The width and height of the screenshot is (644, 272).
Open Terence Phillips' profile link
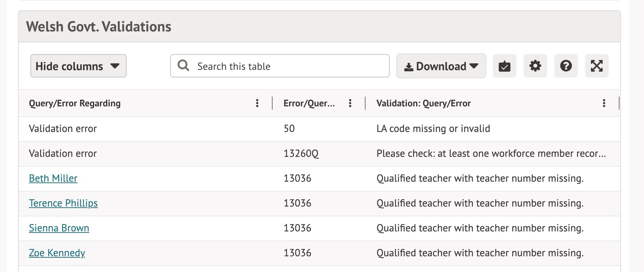pyautogui.click(x=63, y=203)
